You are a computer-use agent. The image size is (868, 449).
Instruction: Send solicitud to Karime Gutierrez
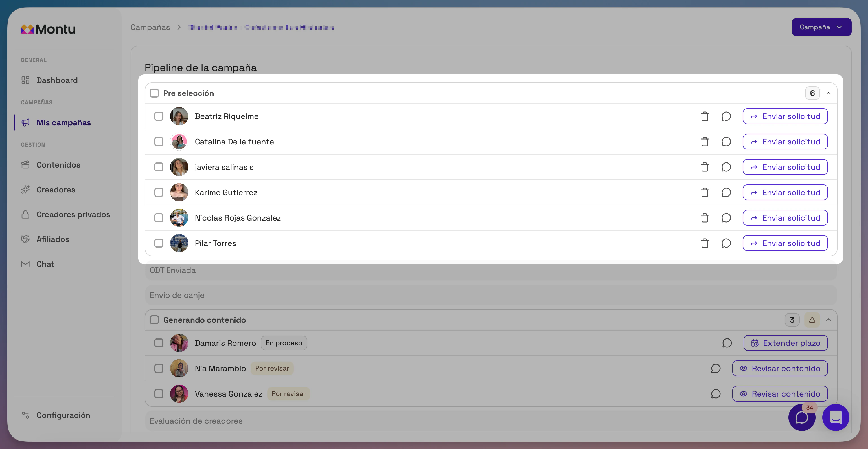coord(785,192)
